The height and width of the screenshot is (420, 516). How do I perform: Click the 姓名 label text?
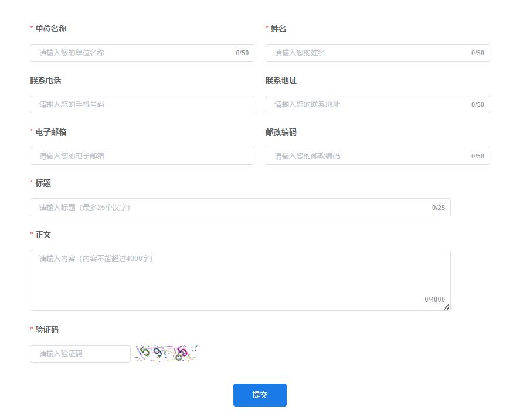click(x=279, y=29)
